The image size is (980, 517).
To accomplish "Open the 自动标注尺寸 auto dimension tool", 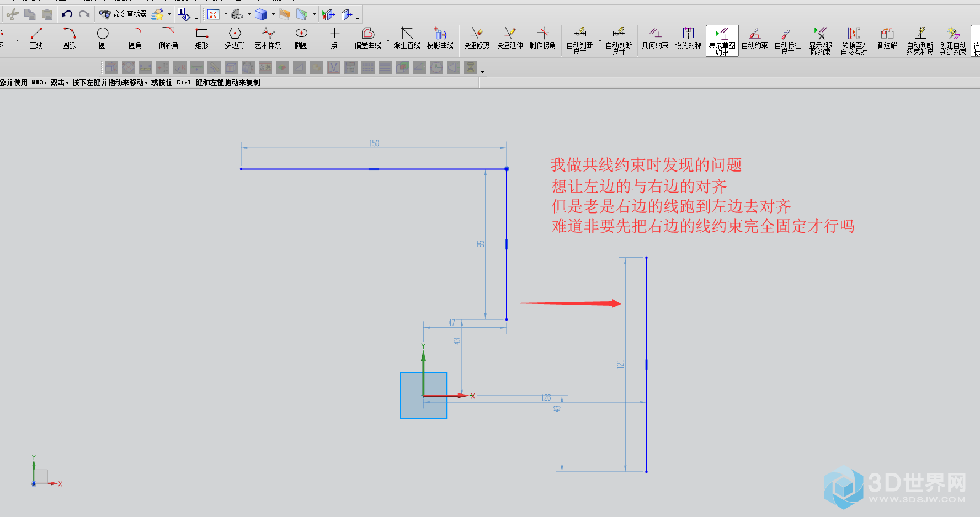I will [x=788, y=41].
